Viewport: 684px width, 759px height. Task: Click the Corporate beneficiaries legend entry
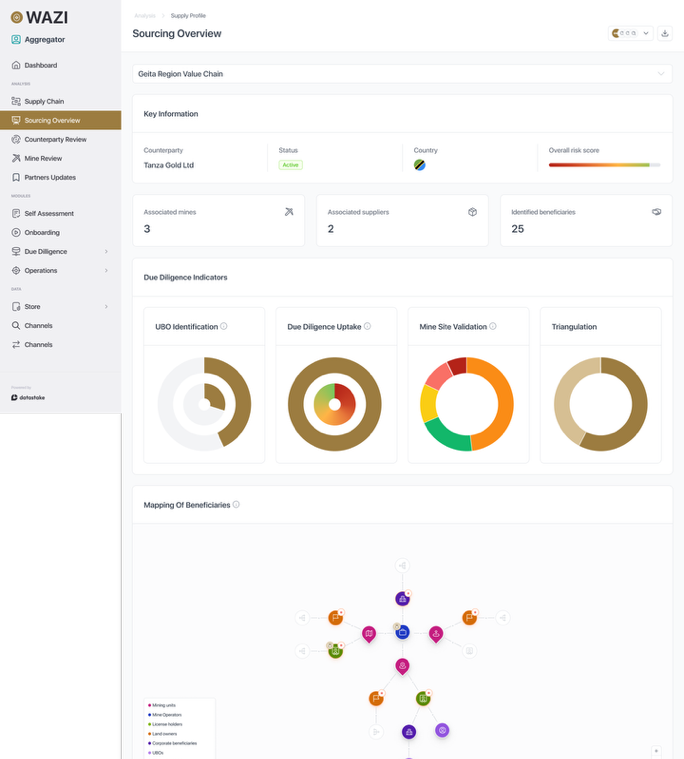172,743
